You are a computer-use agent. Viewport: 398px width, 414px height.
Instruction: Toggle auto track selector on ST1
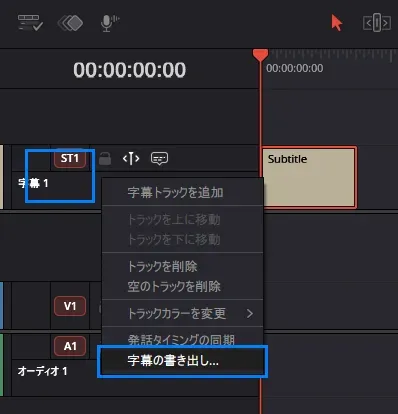click(x=131, y=158)
